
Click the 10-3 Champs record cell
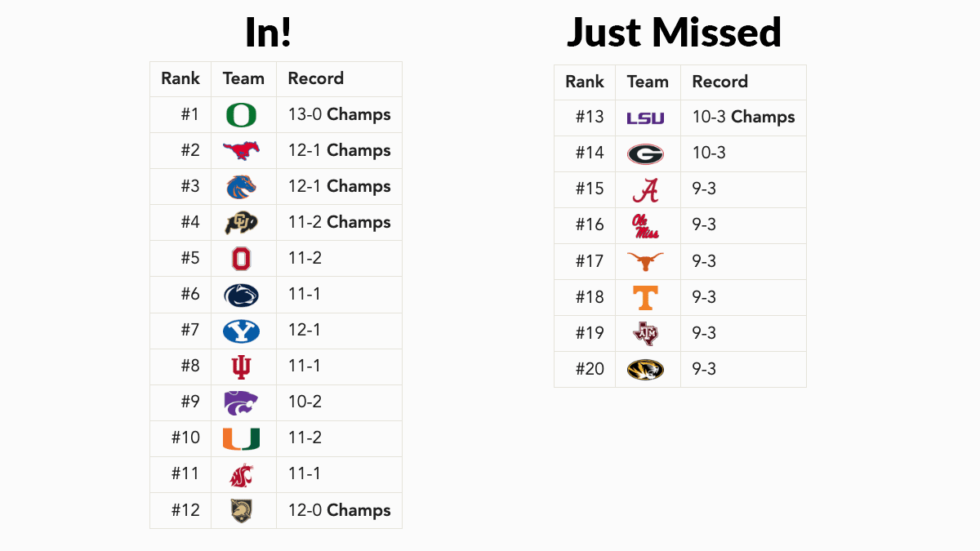743,118
